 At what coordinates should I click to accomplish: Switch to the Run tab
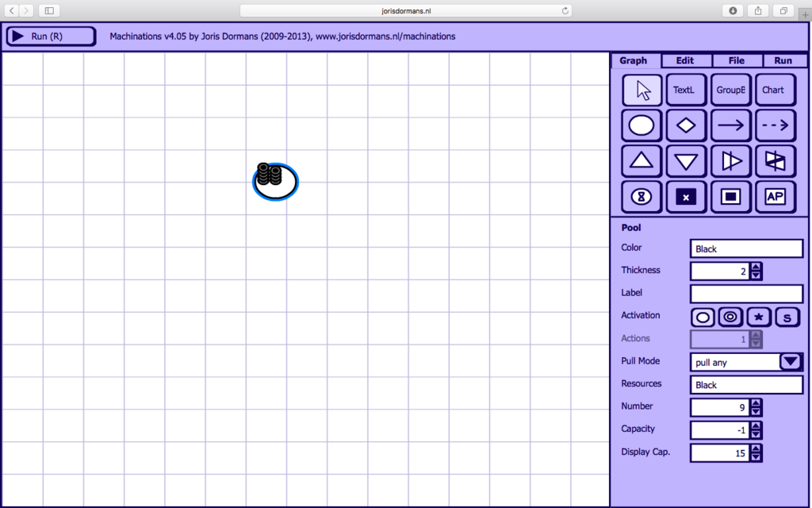coord(784,60)
